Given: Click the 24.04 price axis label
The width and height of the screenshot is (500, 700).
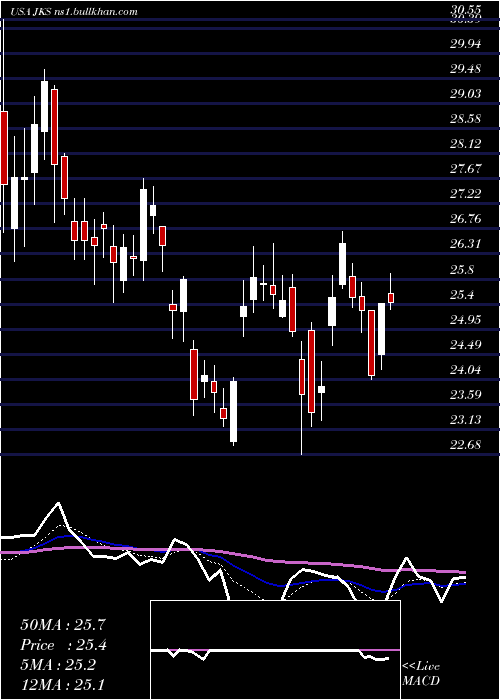Looking at the screenshot, I should 465,370.
